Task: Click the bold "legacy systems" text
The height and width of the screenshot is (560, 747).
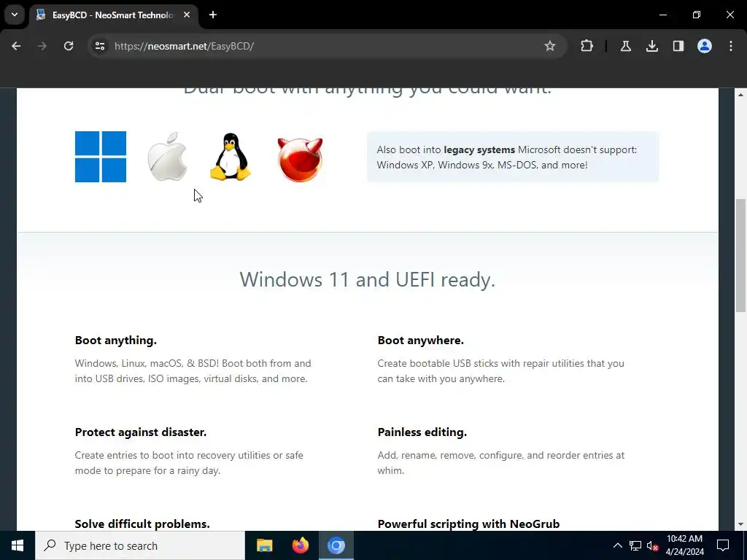Action: [x=479, y=150]
